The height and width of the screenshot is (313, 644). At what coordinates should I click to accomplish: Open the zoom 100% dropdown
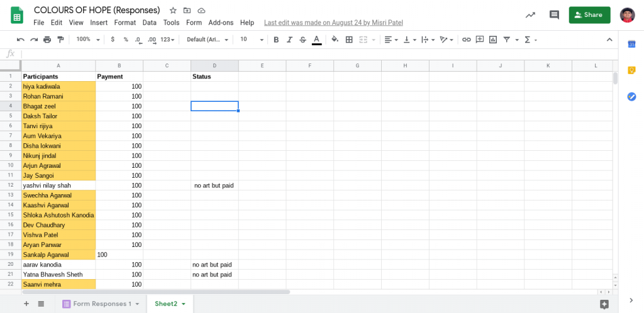tap(88, 40)
